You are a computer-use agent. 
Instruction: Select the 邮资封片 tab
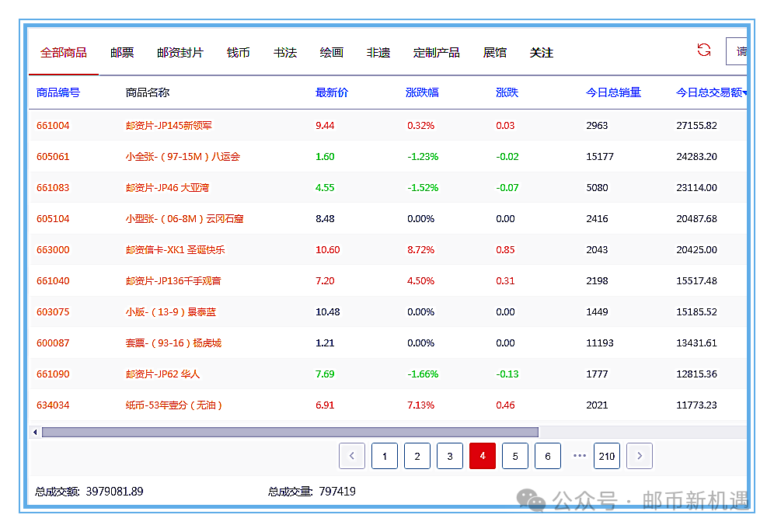point(180,53)
